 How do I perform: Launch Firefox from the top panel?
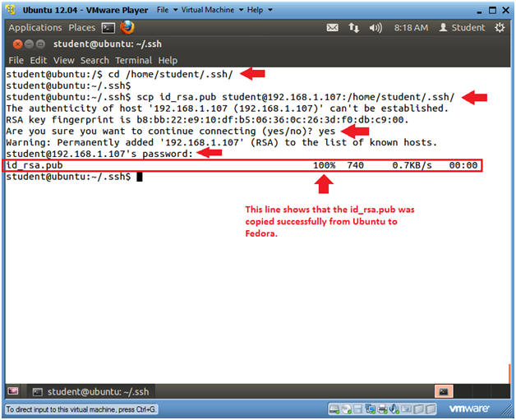pyautogui.click(x=127, y=27)
